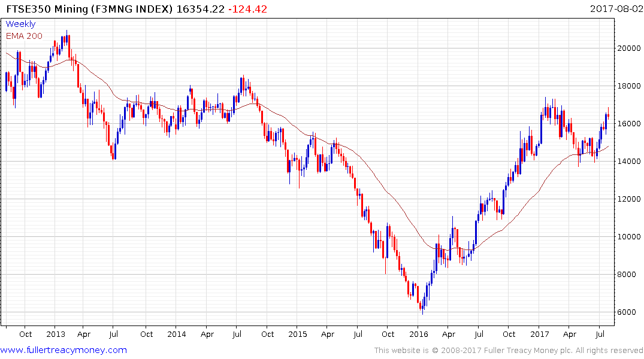Click the 20000 price axis label
The width and height of the screenshot is (644, 359).
tap(629, 48)
